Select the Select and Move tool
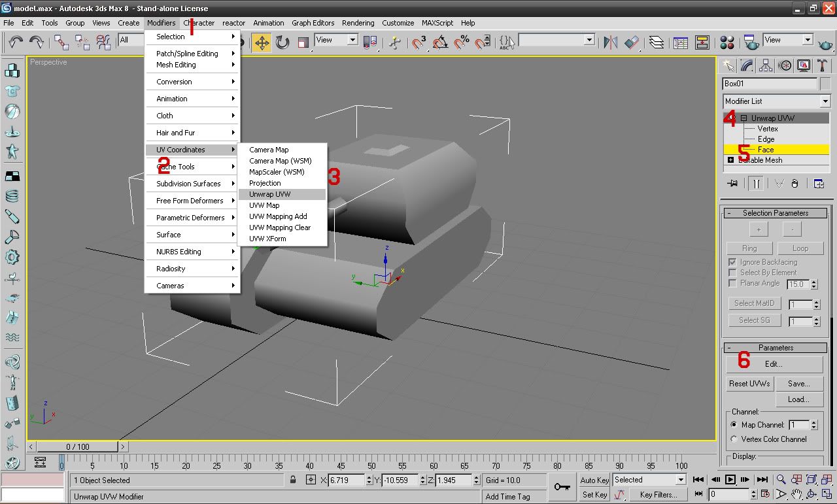The width and height of the screenshot is (837, 504). pos(262,43)
